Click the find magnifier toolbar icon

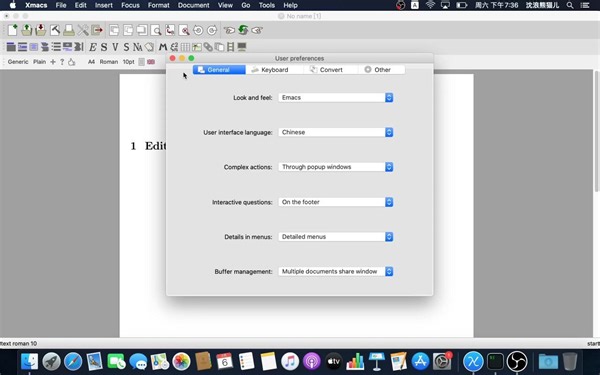(156, 30)
